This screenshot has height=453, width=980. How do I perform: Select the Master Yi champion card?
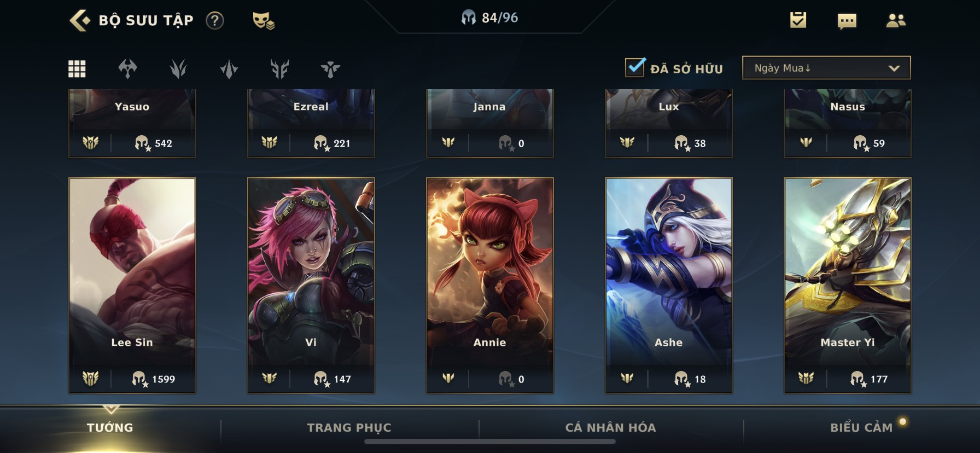[847, 285]
